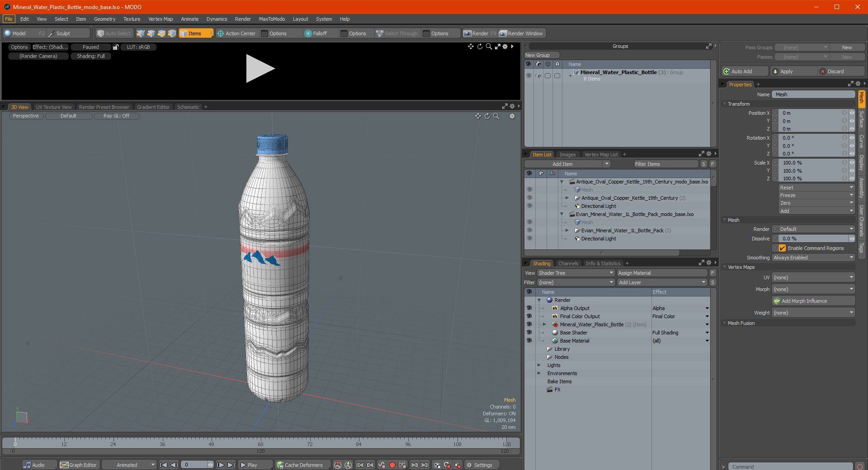The image size is (868, 470).
Task: Click the Dissolve 0.0 % slider field
Action: tap(812, 239)
